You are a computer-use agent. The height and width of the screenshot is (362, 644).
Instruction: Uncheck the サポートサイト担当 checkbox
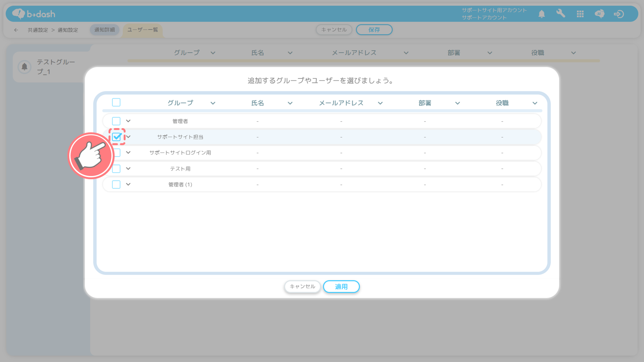coord(117,137)
